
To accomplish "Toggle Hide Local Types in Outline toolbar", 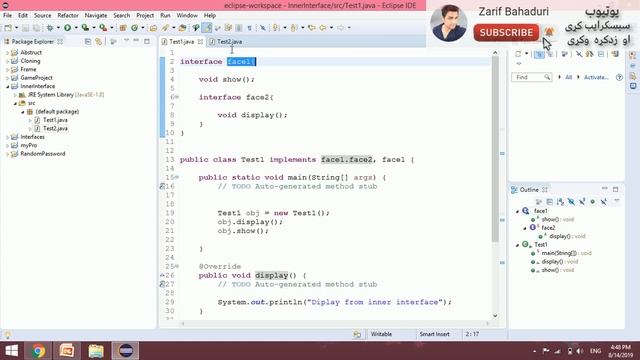I will [603, 202].
